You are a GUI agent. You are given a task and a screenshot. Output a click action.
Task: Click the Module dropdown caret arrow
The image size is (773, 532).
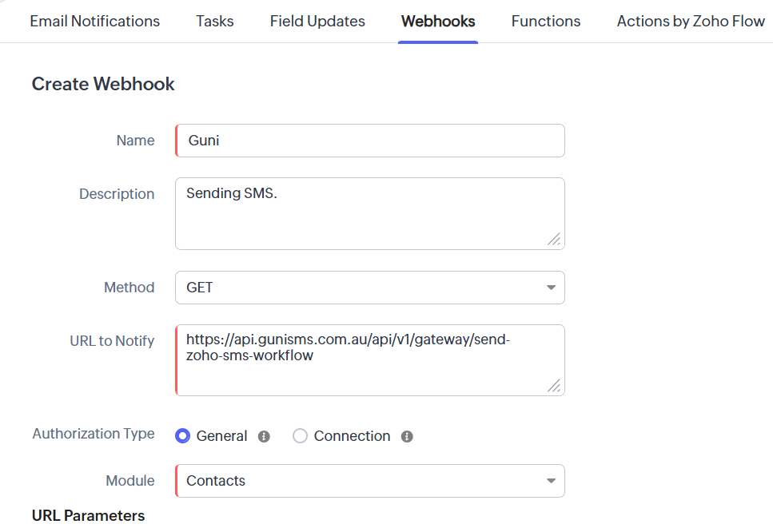click(x=551, y=481)
